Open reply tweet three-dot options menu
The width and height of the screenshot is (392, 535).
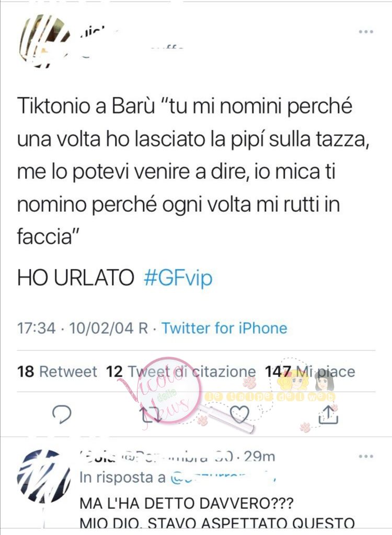[366, 456]
